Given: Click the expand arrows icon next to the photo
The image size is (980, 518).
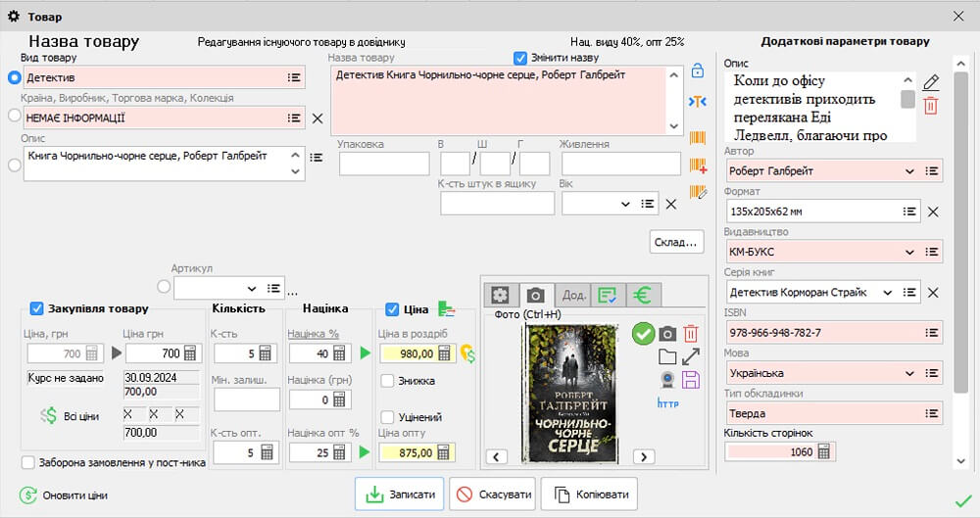Looking at the screenshot, I should pos(691,357).
